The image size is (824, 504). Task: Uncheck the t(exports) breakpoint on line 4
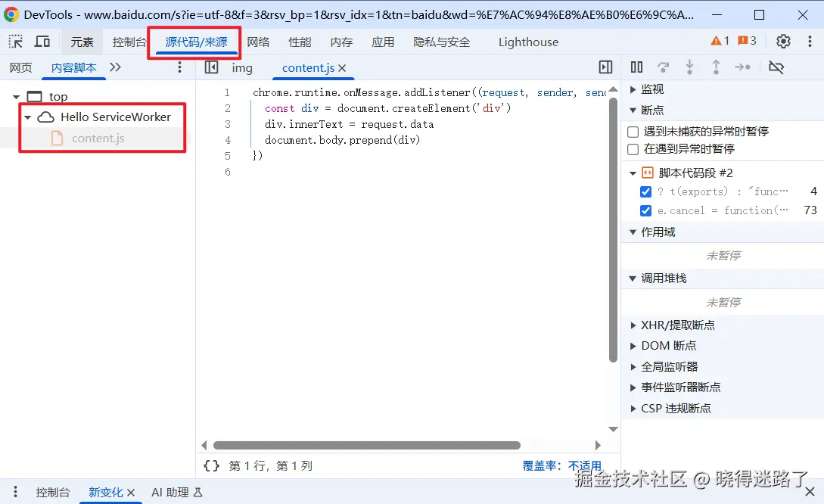tap(646, 191)
